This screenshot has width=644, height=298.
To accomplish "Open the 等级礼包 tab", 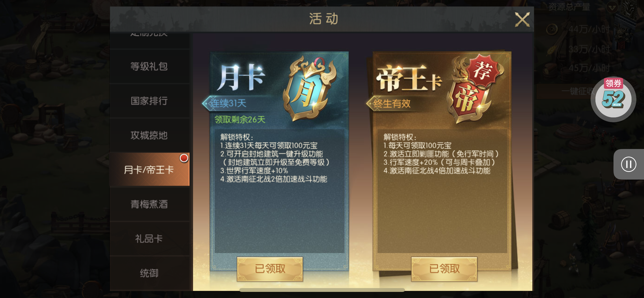I will [x=150, y=66].
